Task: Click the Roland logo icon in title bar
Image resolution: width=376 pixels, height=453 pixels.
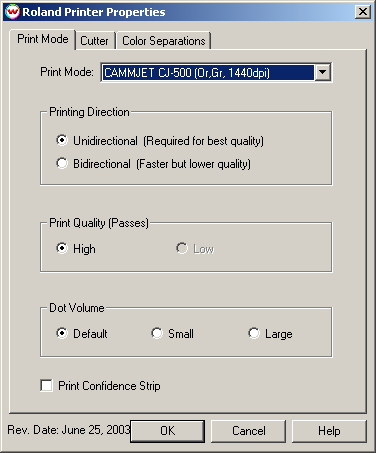Action: click(x=13, y=12)
